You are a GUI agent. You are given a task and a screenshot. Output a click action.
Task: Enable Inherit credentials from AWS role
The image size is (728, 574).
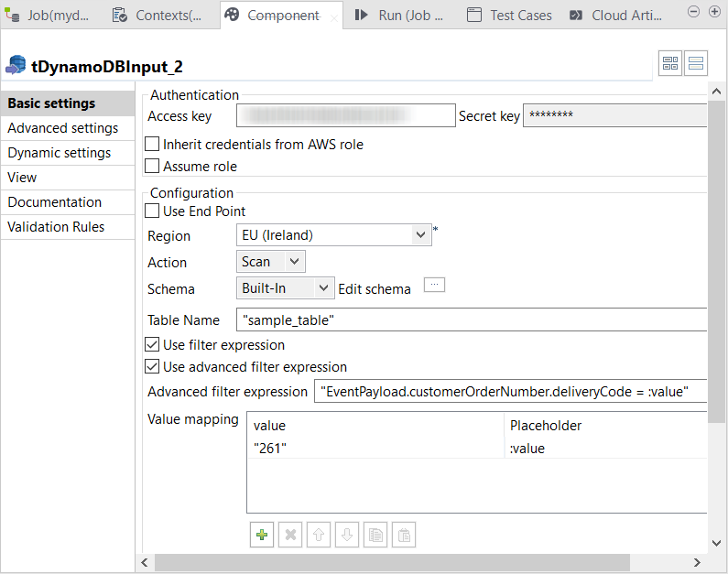coord(153,145)
